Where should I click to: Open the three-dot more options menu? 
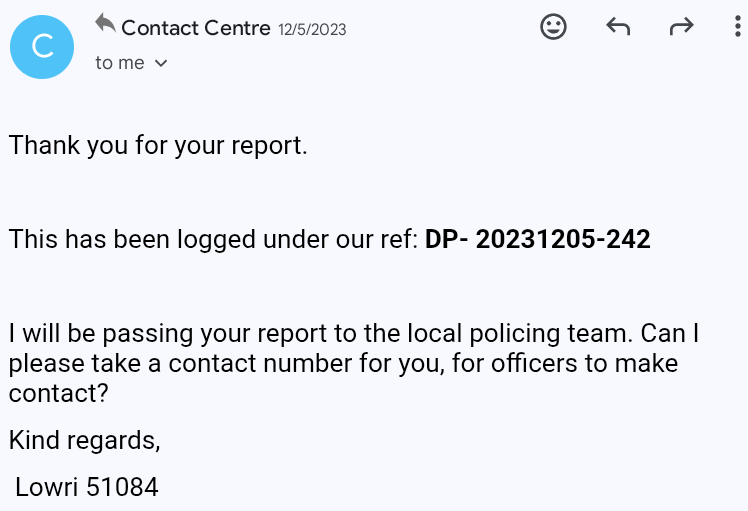click(737, 27)
